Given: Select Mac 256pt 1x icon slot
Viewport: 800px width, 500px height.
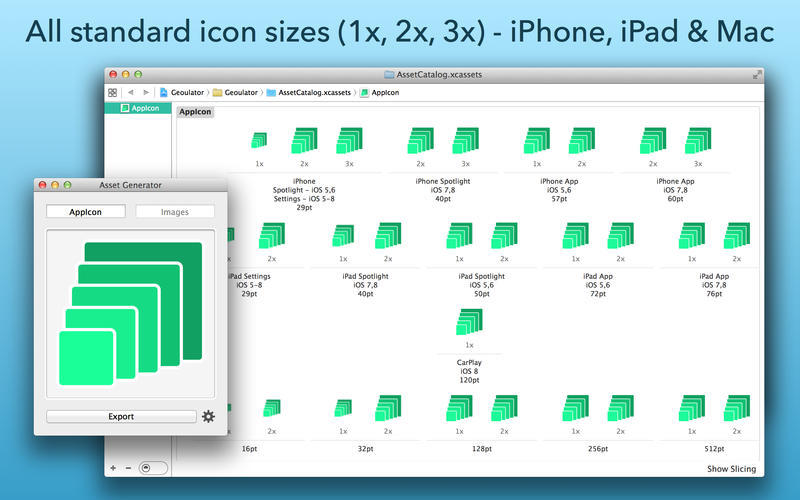Looking at the screenshot, I should (x=576, y=408).
